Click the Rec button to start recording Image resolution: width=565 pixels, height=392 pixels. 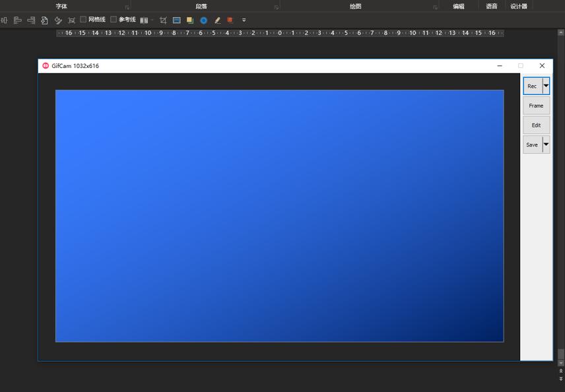[533, 86]
